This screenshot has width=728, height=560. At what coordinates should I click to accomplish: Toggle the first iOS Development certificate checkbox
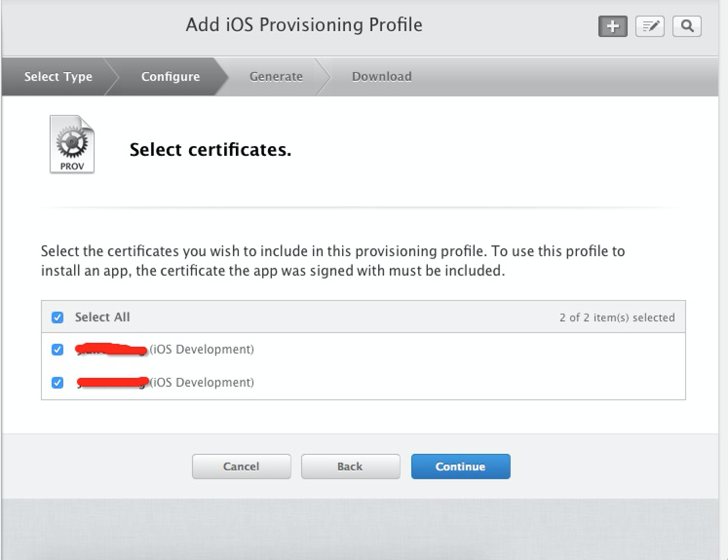coord(57,350)
